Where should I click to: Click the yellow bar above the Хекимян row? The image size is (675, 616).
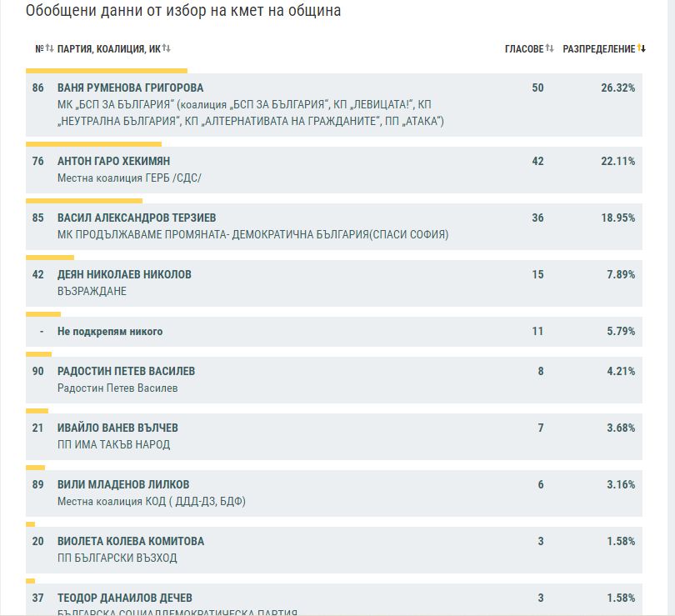click(x=93, y=144)
